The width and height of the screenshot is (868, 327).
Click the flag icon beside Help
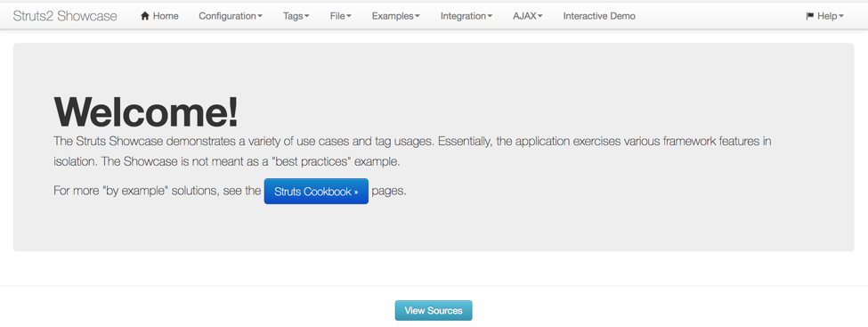point(810,16)
